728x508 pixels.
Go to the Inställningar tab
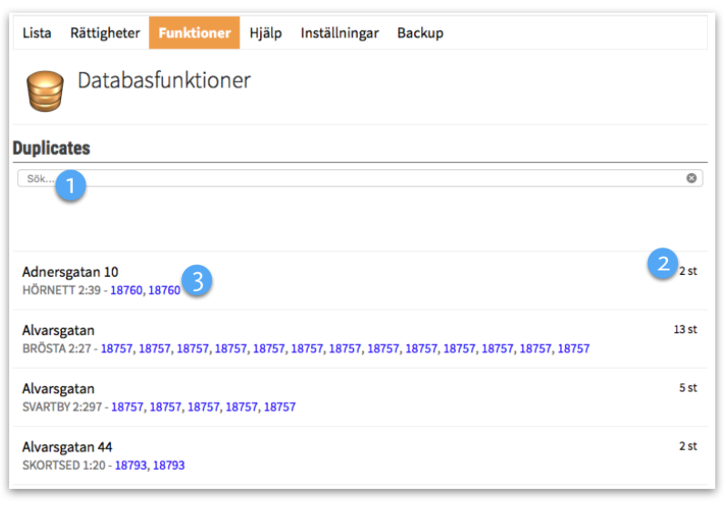tap(339, 33)
